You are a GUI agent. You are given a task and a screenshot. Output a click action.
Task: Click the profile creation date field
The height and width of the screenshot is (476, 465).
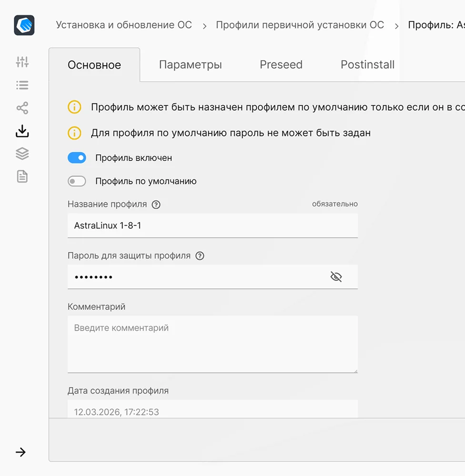pyautogui.click(x=213, y=409)
